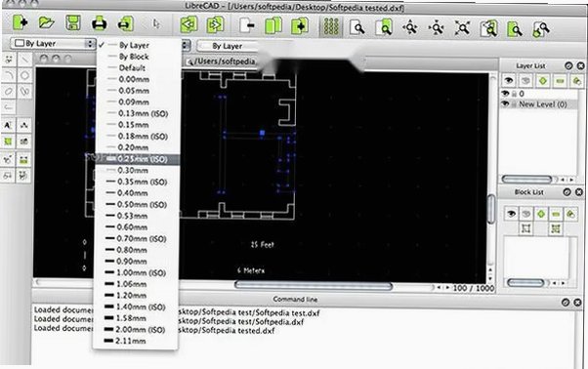Screen dimensions: 588x369
Task: Select 0.70mm (ISO) line width
Action: pos(136,238)
